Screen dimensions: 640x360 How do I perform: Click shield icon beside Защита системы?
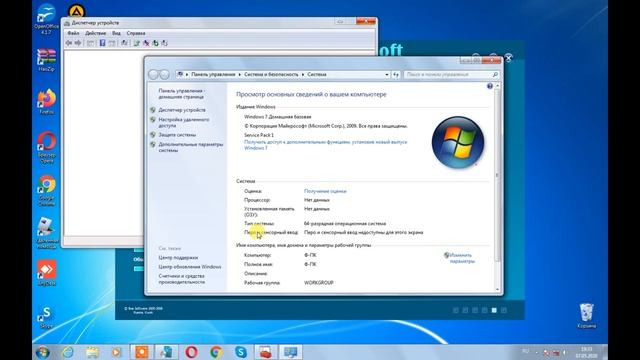pyautogui.click(x=153, y=135)
